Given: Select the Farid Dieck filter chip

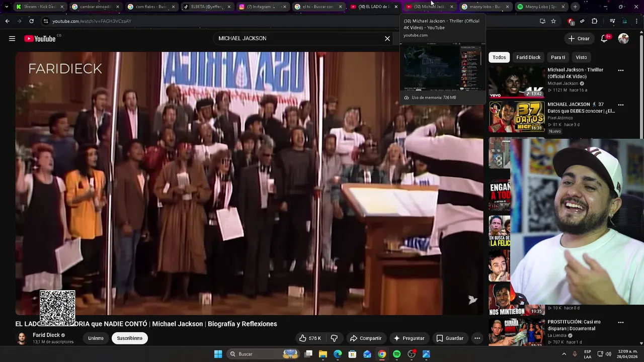Looking at the screenshot, I should tap(528, 57).
